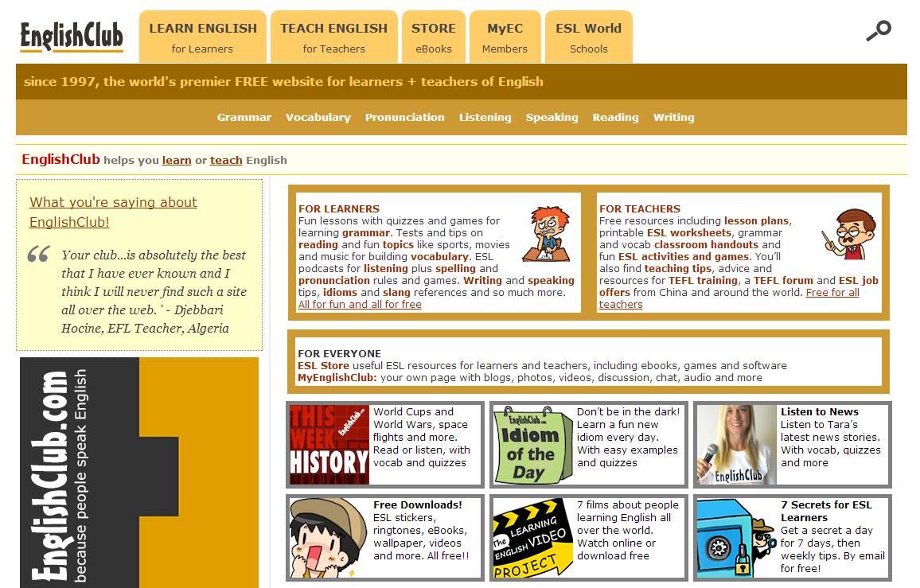Viewport: 920px width, 588px height.
Task: Click the vertical EnglishClub.com banner
Action: (x=138, y=473)
